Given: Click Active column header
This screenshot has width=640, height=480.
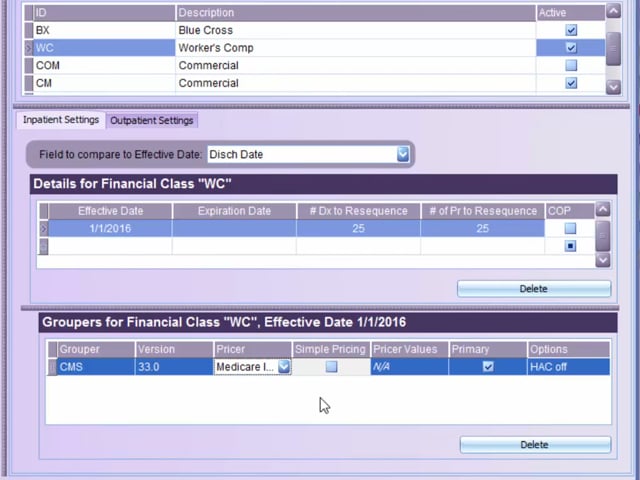Looking at the screenshot, I should pyautogui.click(x=571, y=13).
